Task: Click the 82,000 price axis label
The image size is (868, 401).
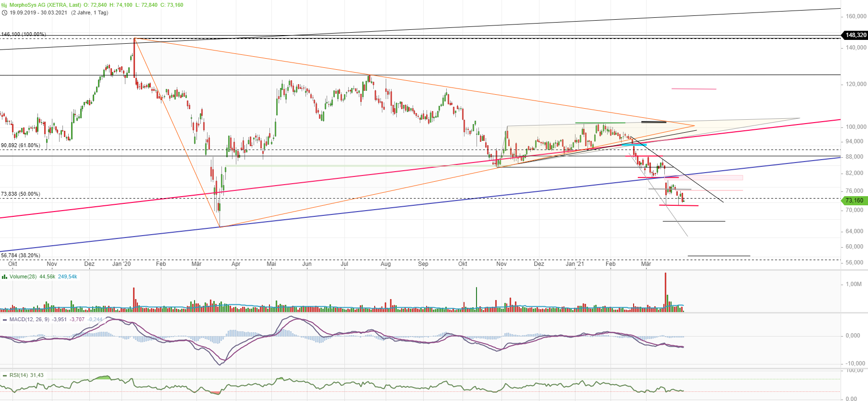Action: click(x=855, y=173)
